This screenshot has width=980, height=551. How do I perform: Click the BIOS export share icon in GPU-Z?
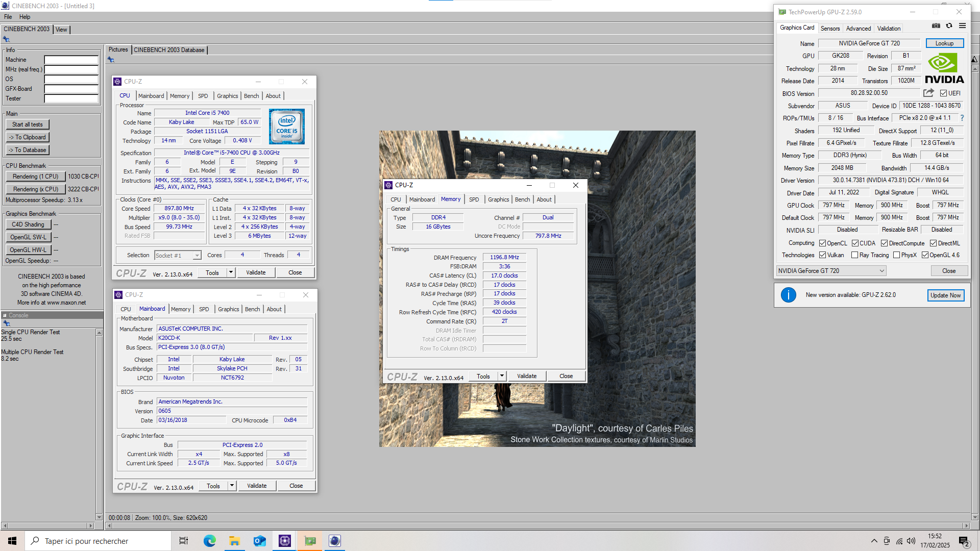pyautogui.click(x=928, y=93)
